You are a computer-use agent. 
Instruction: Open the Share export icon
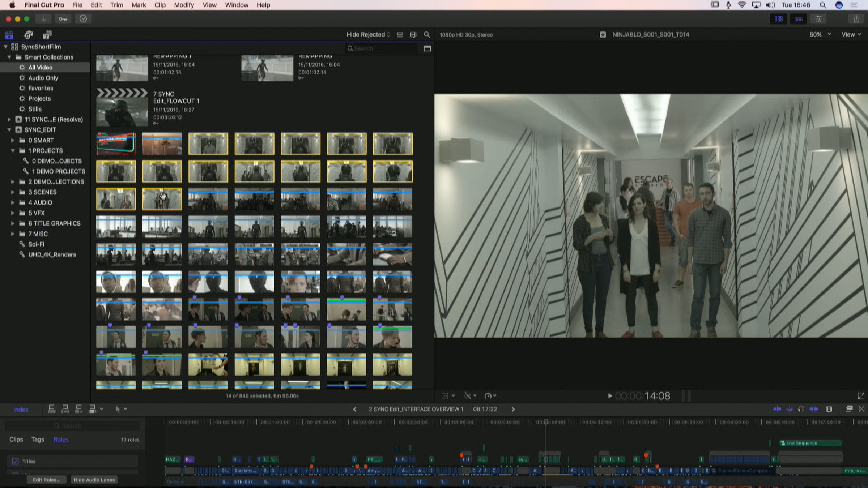[x=856, y=19]
